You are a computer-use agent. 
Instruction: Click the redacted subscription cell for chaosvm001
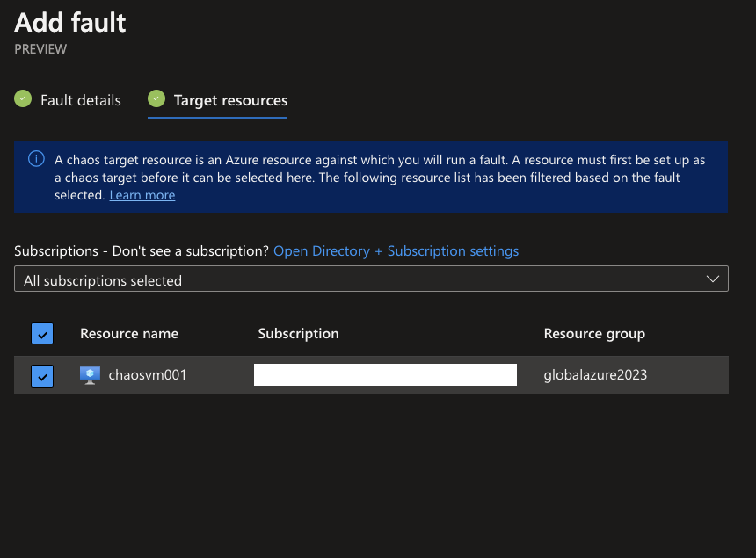(385, 375)
